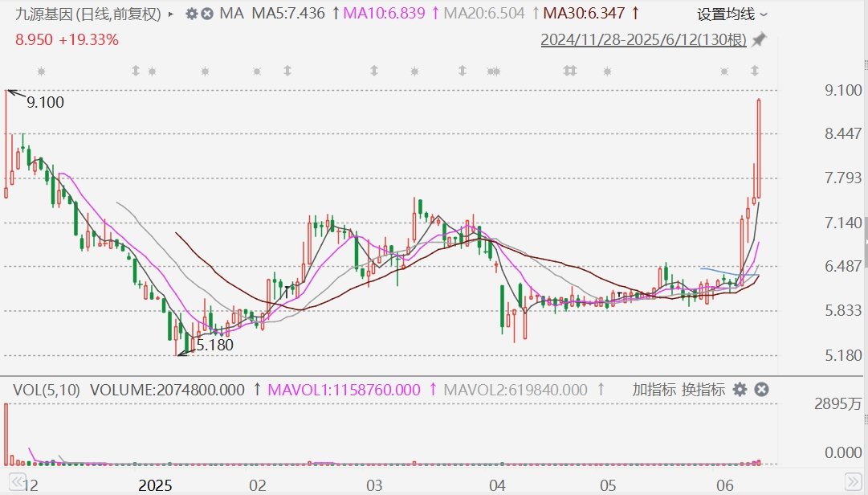868x495 pixels.
Task: Pin the date range with the pushpin icon
Action: [x=759, y=40]
